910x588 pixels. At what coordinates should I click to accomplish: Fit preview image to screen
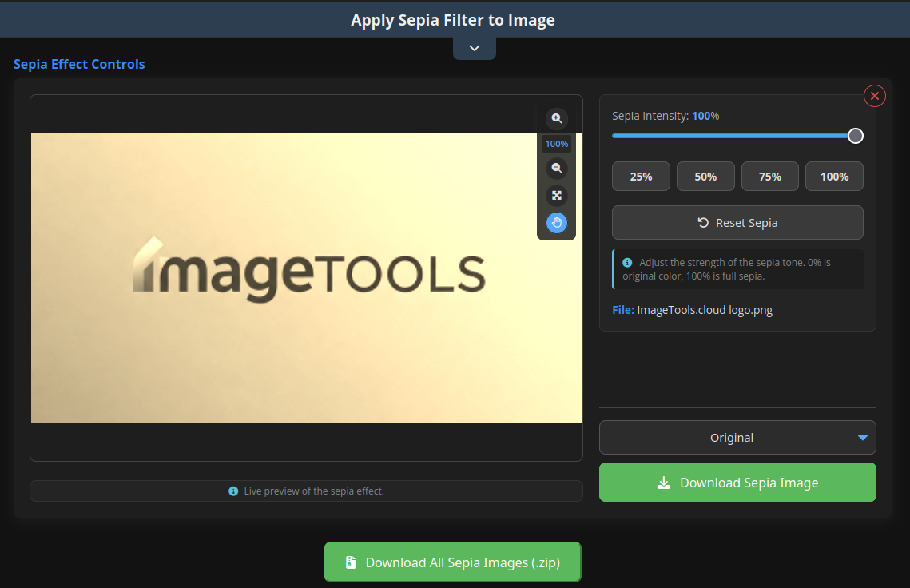pos(557,196)
